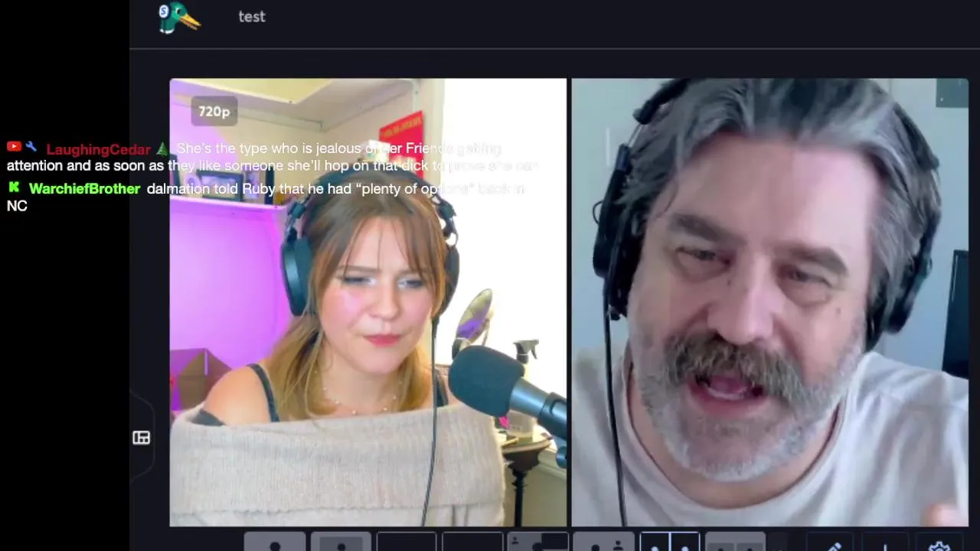Image resolution: width=980 pixels, height=551 pixels.
Task: Click the 'test' broadcast title
Action: (x=252, y=17)
